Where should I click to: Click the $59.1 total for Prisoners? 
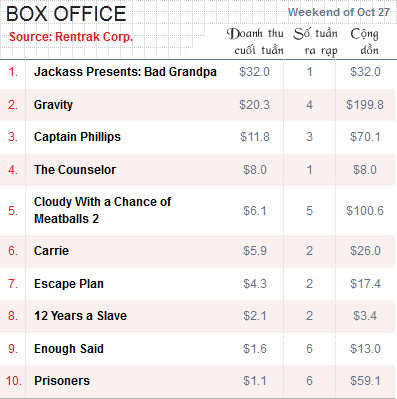coord(365,381)
